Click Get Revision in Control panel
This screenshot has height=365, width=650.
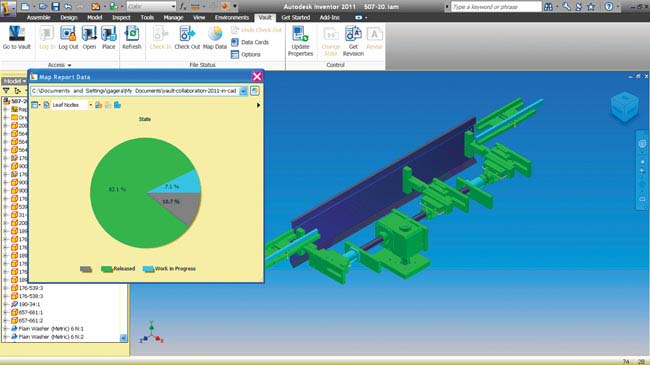click(353, 41)
